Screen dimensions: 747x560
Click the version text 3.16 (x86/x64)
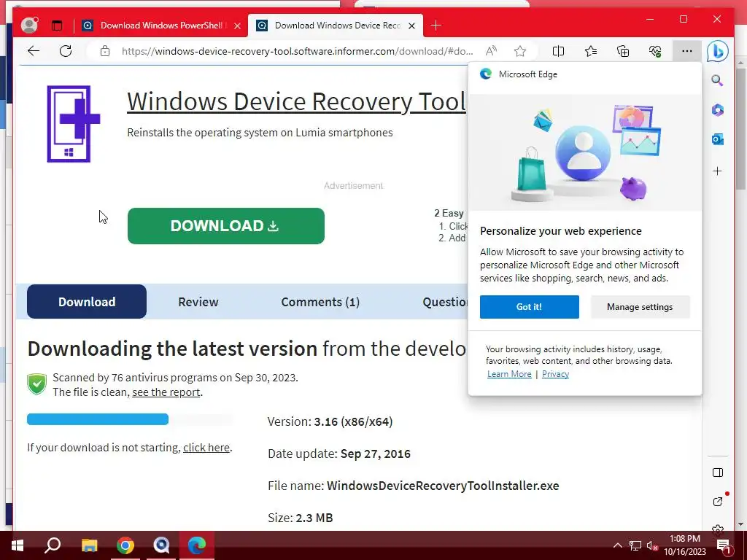pyautogui.click(x=353, y=421)
